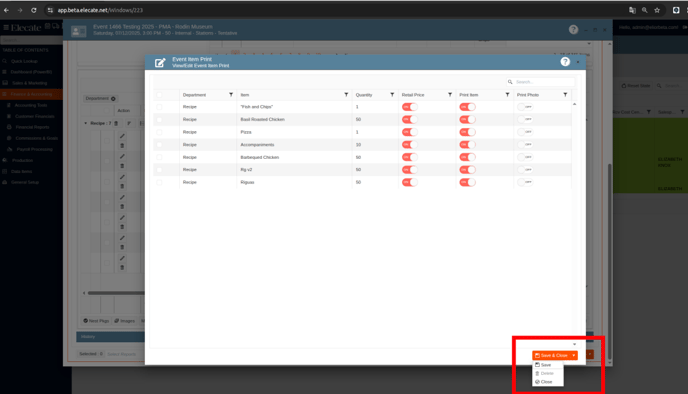
Task: Click the browser zoom magnifier icon
Action: (644, 10)
